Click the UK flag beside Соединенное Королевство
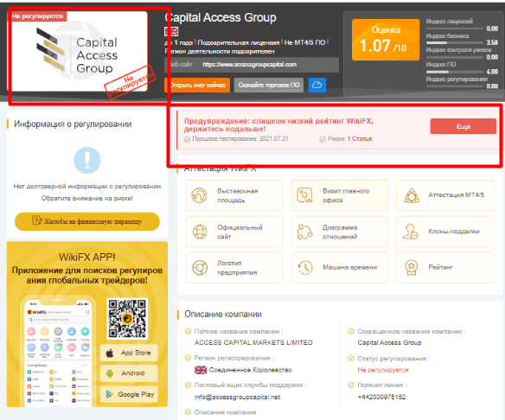 pos(201,370)
